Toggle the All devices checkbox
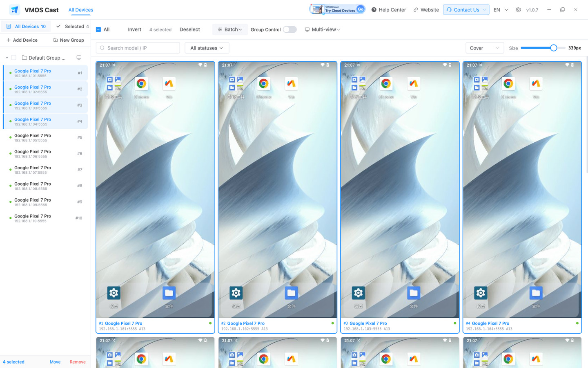588x368 pixels. (x=98, y=29)
